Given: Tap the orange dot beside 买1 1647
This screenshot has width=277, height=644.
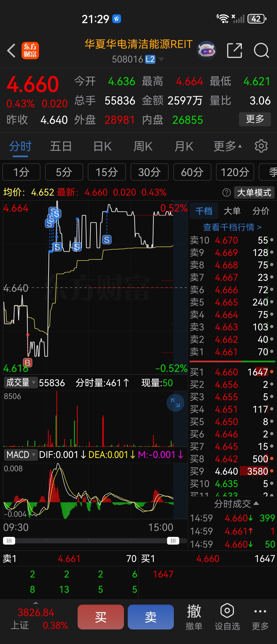Looking at the screenshot, I should tap(272, 372).
